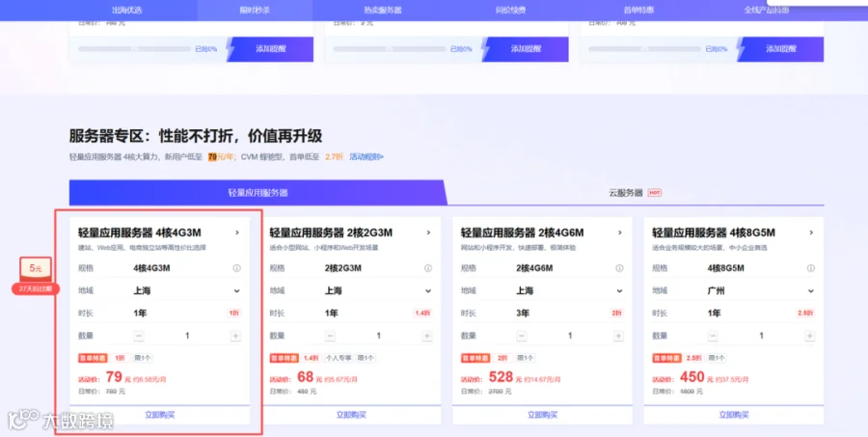Go to the 热卖服务器 section tab

(x=383, y=10)
